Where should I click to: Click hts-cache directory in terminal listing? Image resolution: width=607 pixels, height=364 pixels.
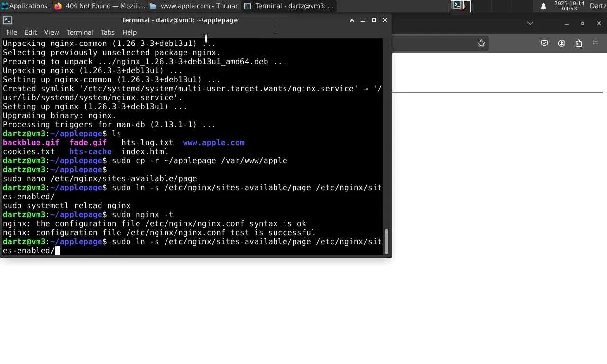pos(91,152)
